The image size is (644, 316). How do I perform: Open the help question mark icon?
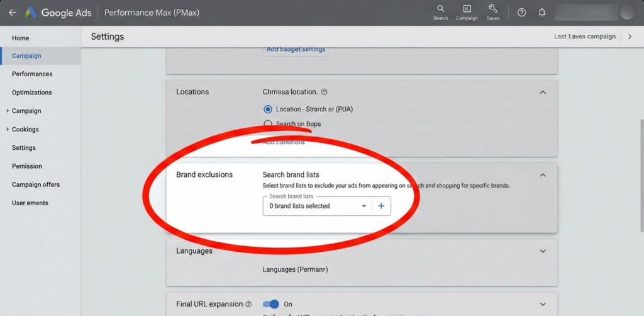tap(521, 13)
